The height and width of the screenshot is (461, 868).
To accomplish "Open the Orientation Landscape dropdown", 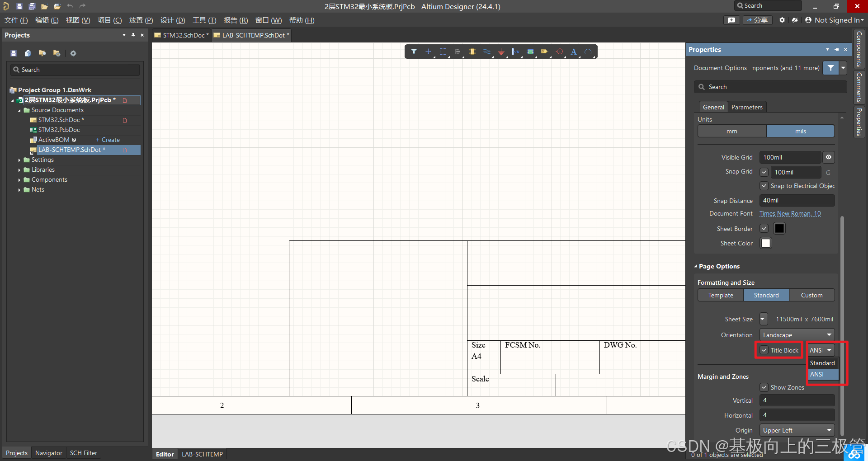I will (797, 335).
